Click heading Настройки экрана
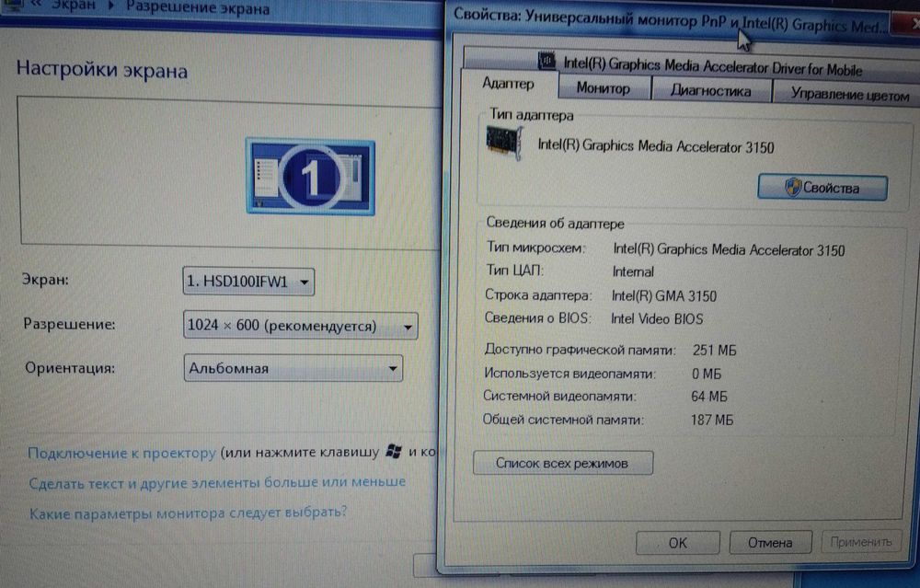The width and height of the screenshot is (920, 588). (102, 70)
